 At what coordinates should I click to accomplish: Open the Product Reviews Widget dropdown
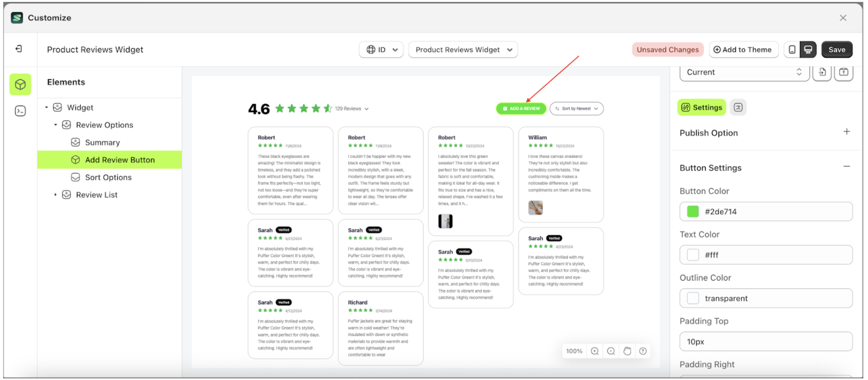point(463,50)
